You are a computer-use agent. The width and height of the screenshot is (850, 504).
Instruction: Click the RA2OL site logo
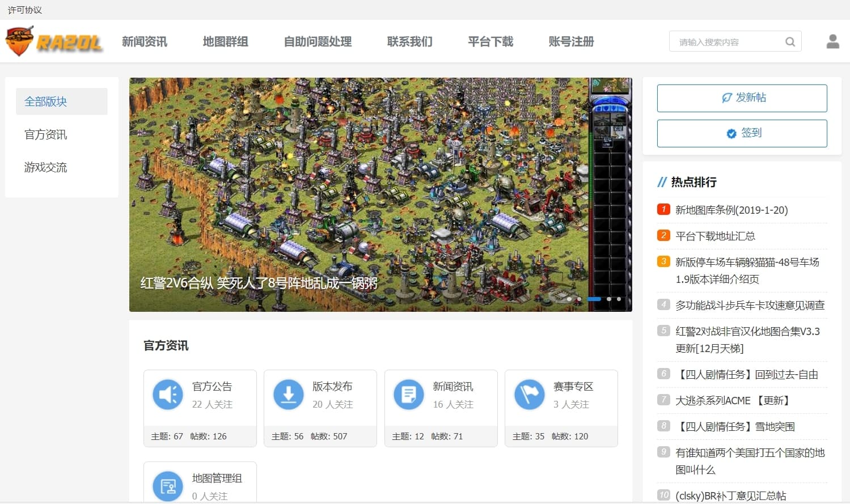[54, 41]
